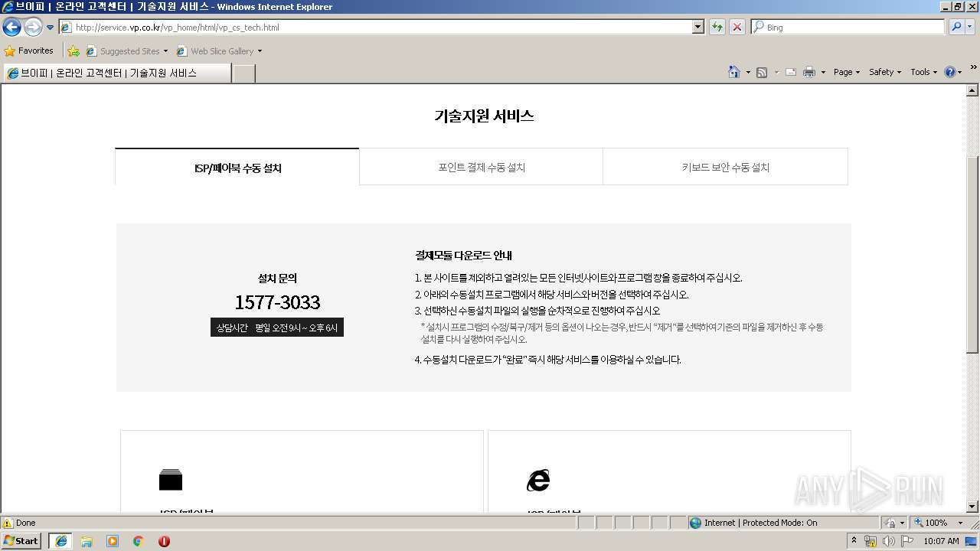
Task: Click the network tray icon
Action: (x=871, y=541)
